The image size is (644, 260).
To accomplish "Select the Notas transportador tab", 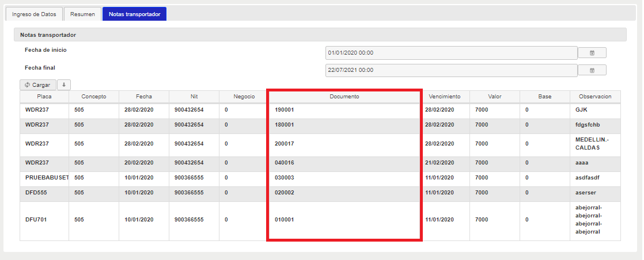I will 134,14.
